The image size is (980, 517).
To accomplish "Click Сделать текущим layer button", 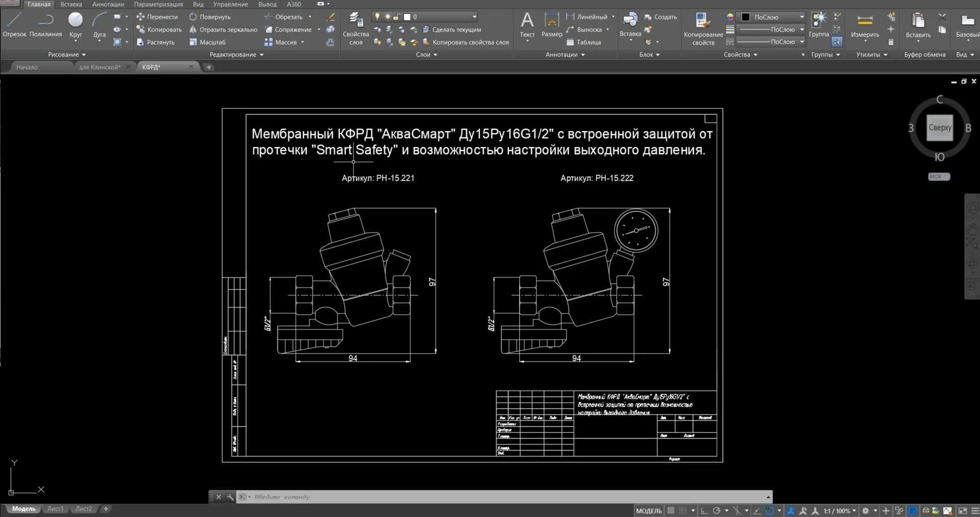I will (451, 30).
